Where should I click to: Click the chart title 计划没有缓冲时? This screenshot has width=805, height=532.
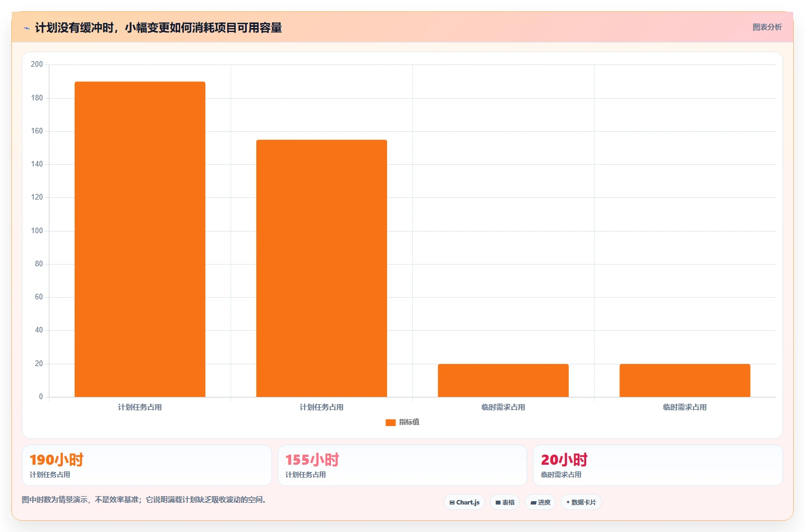[x=158, y=27]
